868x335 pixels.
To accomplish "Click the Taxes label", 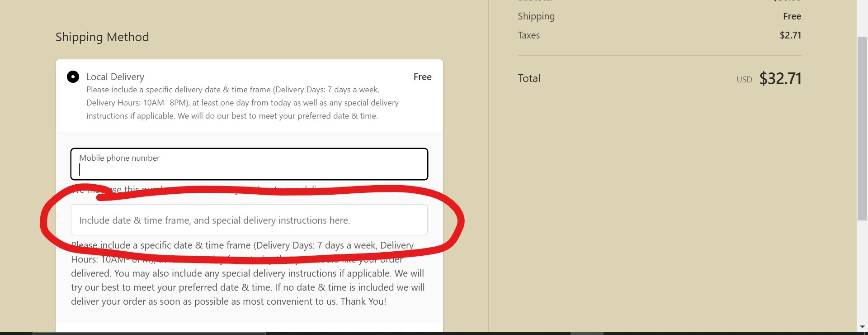I will pyautogui.click(x=529, y=35).
